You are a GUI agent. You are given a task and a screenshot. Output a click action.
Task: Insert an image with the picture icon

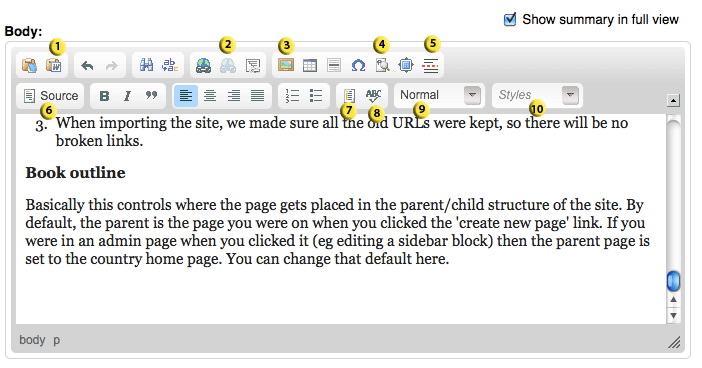(x=286, y=65)
